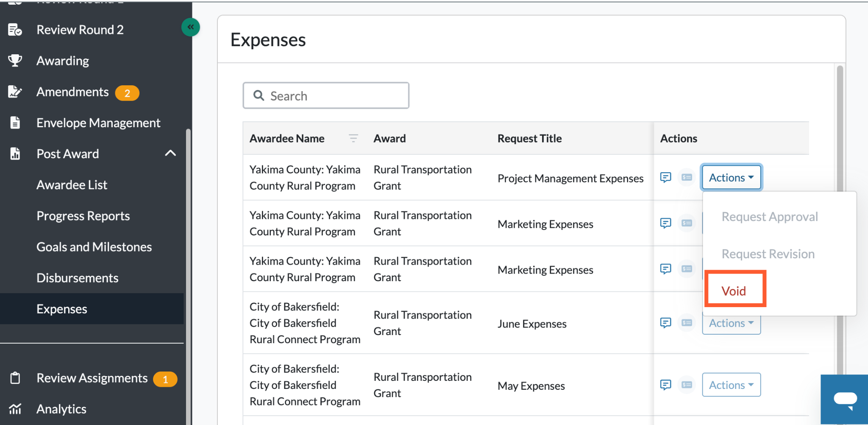Open Envelope Management
868x425 pixels.
98,123
